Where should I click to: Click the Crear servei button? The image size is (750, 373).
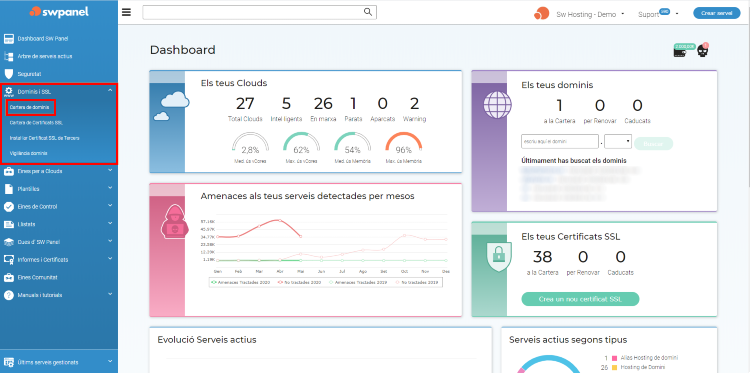click(x=717, y=13)
